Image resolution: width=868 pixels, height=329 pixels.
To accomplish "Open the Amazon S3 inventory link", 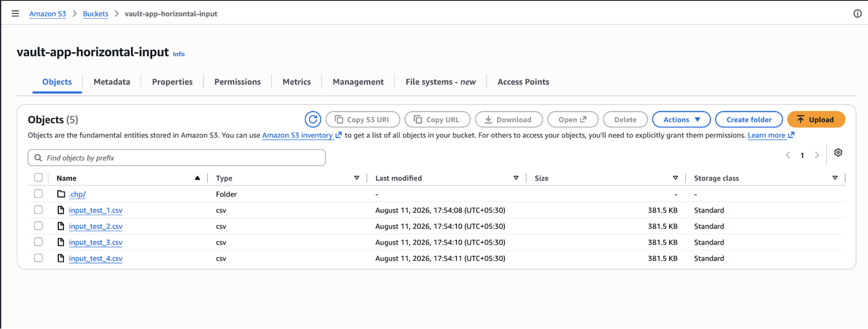I will pos(298,135).
